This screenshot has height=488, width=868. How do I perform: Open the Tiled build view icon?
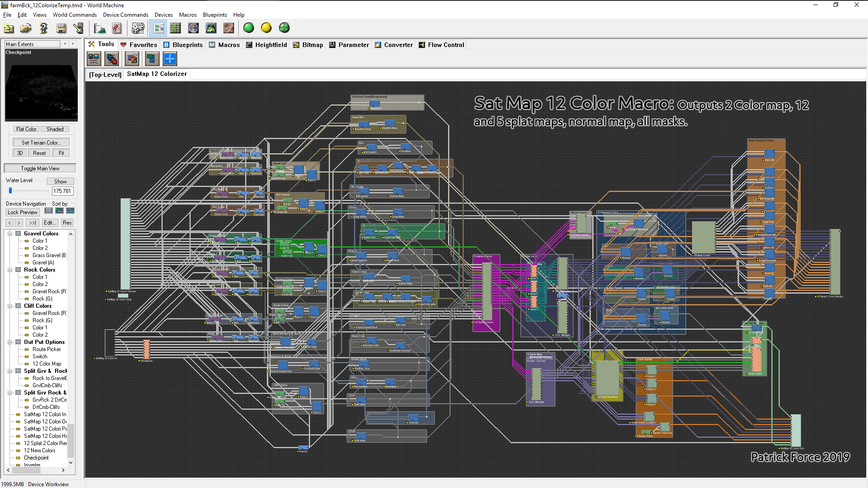[x=229, y=28]
